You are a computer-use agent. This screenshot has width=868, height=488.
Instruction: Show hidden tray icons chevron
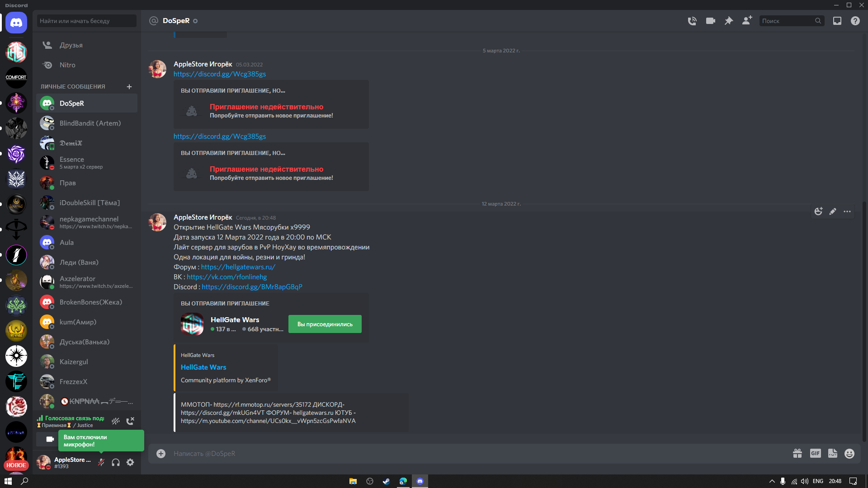(772, 481)
